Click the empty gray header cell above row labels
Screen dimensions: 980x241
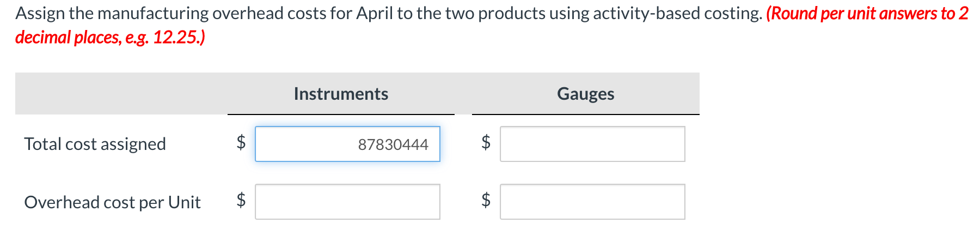pos(121,93)
